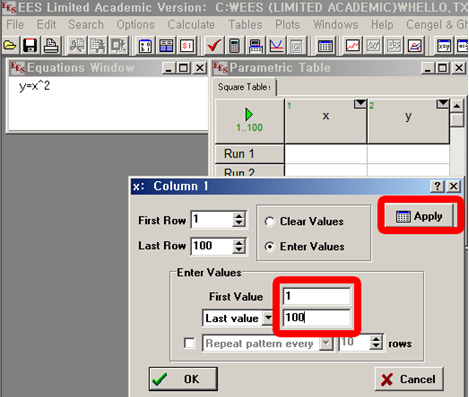Open the Unit System (SI) icon
The image size is (469, 397).
tap(187, 45)
